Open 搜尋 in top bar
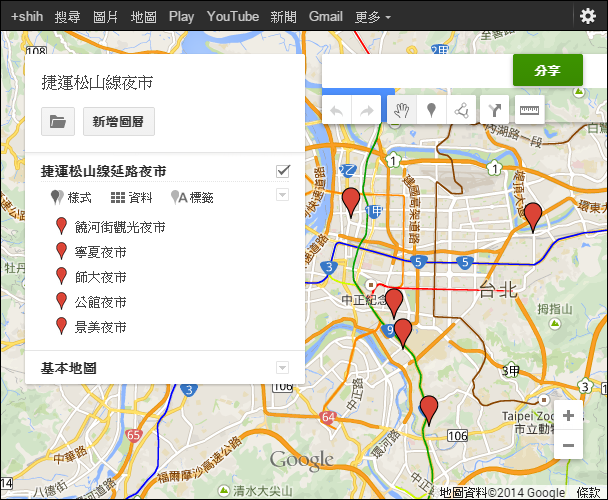 67,17
